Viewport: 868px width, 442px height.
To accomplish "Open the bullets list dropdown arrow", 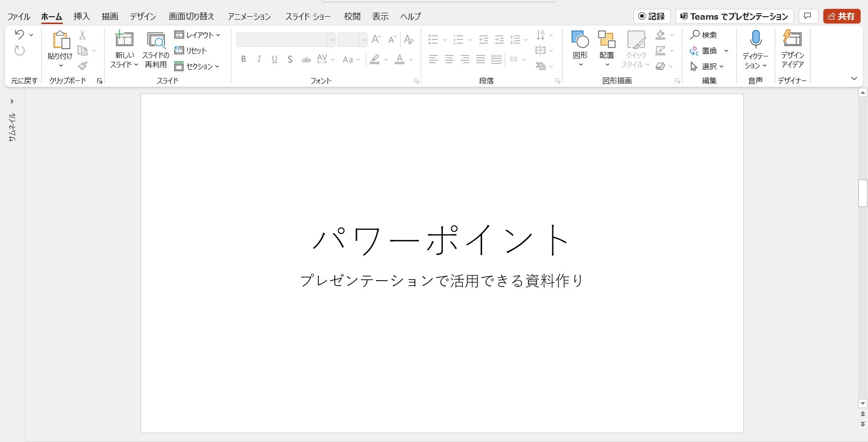I will [x=445, y=40].
